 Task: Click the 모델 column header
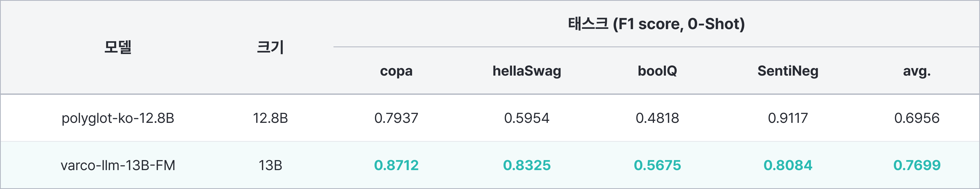(x=118, y=47)
